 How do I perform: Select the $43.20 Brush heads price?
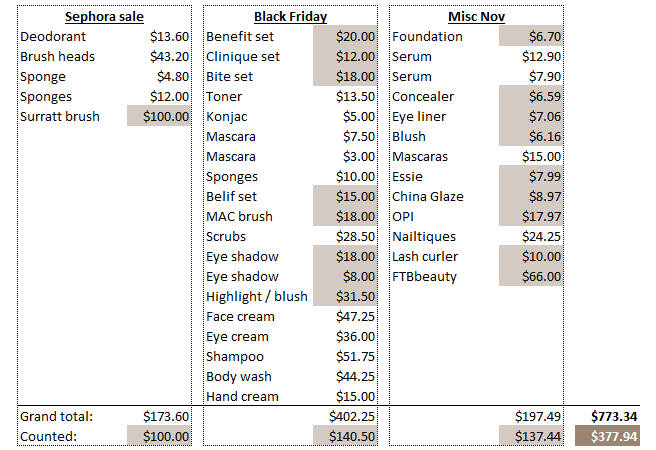point(167,57)
